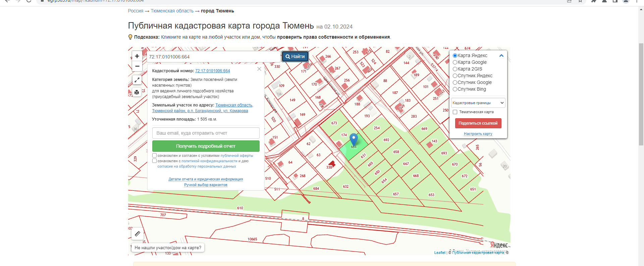Click the email input field
The image size is (644, 266).
coord(206,133)
